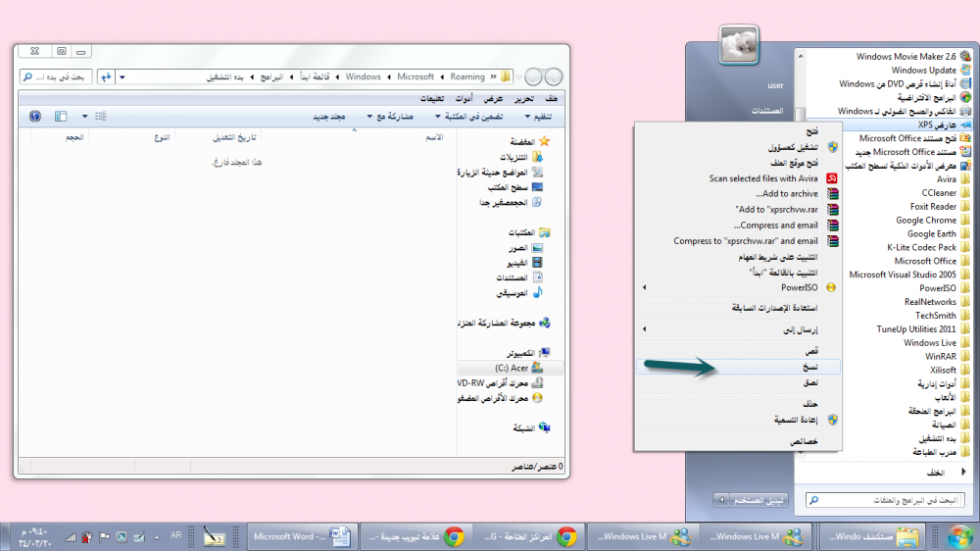This screenshot has height=551, width=980.
Task: Open the help icon in Explorer toolbar
Action: click(x=35, y=116)
